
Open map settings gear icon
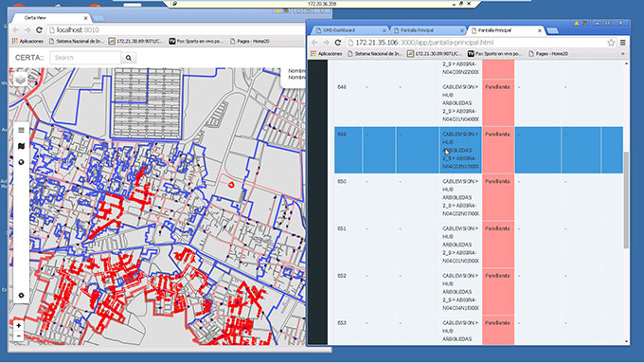tap(22, 295)
